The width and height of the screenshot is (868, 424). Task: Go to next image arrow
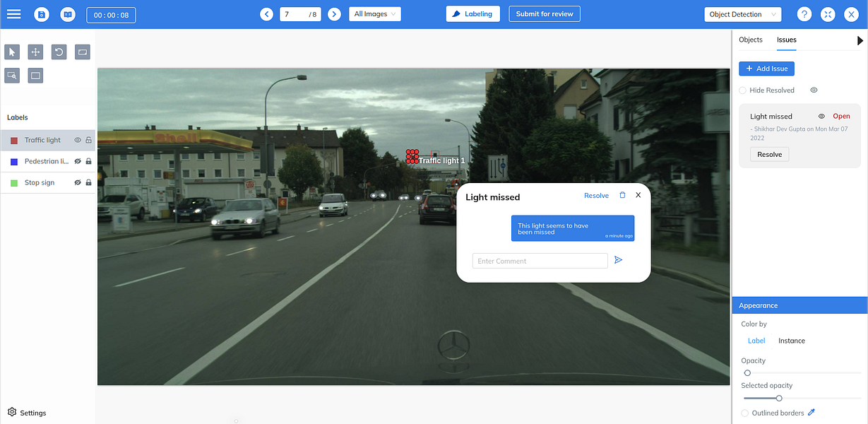(x=334, y=14)
